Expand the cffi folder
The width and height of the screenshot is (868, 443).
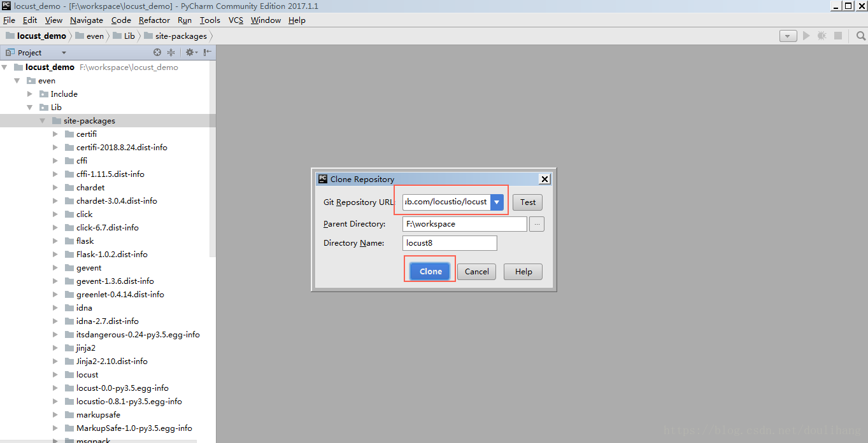click(55, 161)
